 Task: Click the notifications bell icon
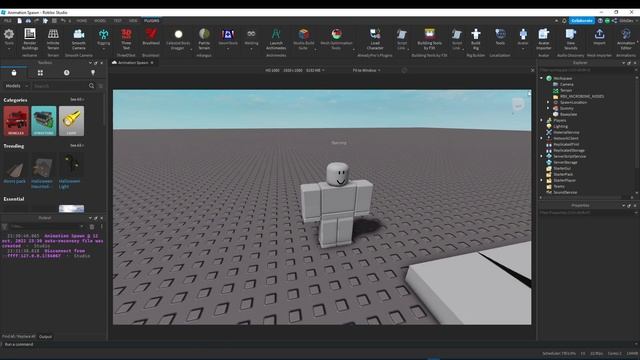[x=564, y=20]
